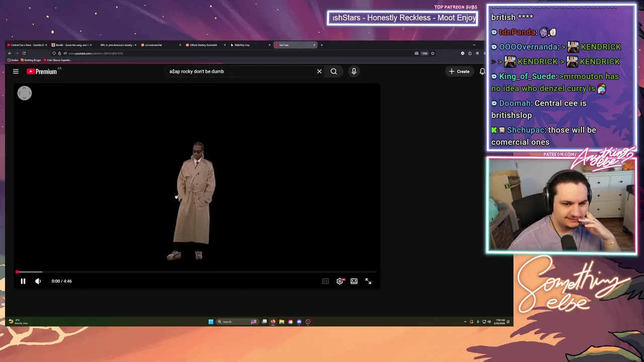
Task: Mute the video volume
Action: (38, 281)
